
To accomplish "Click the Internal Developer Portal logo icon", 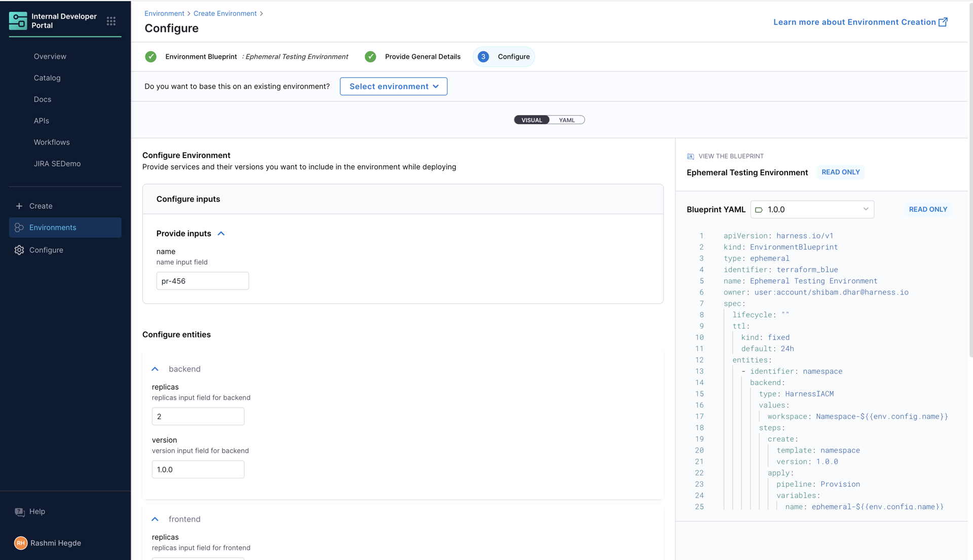I will [18, 21].
